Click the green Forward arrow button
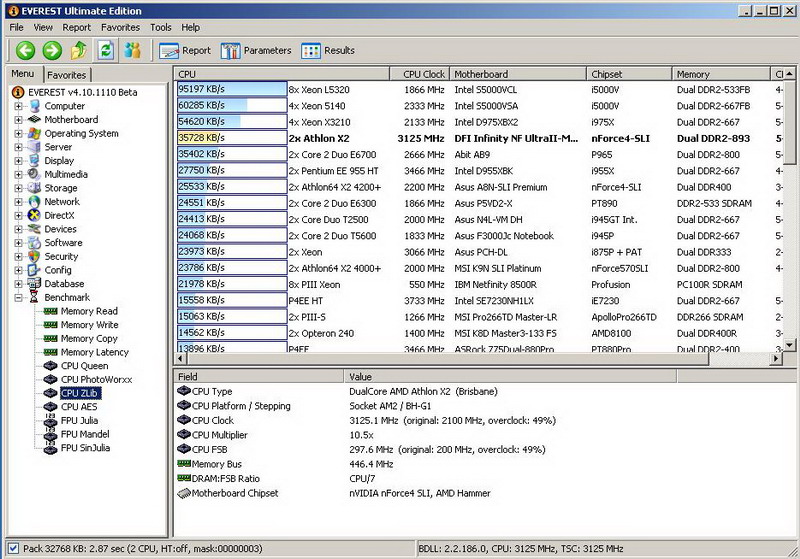Viewport: 800px width, 559px height. (x=52, y=50)
